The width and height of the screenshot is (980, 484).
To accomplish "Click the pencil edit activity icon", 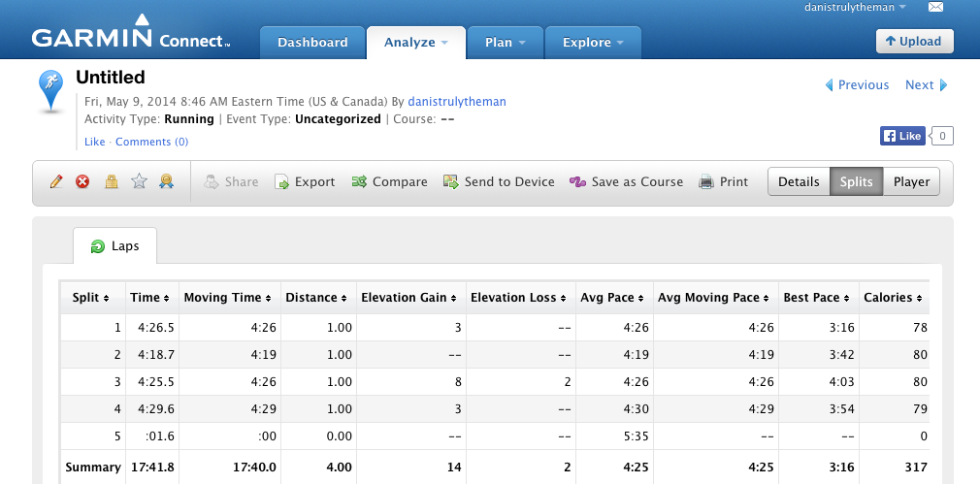I will click(56, 181).
